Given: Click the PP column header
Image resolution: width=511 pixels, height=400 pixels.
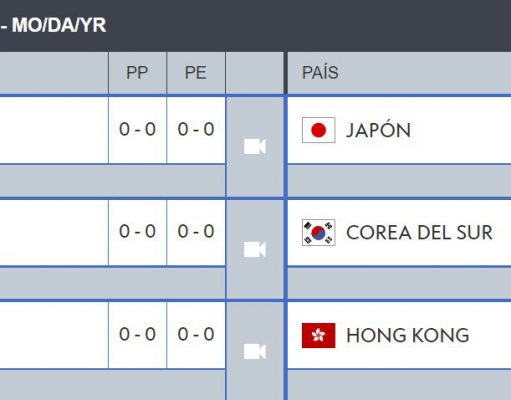Looking at the screenshot, I should point(137,73).
